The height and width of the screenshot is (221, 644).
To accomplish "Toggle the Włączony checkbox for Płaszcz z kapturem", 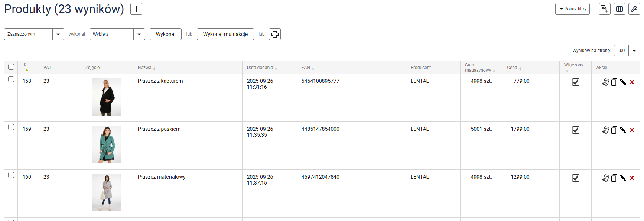I will pos(576,82).
